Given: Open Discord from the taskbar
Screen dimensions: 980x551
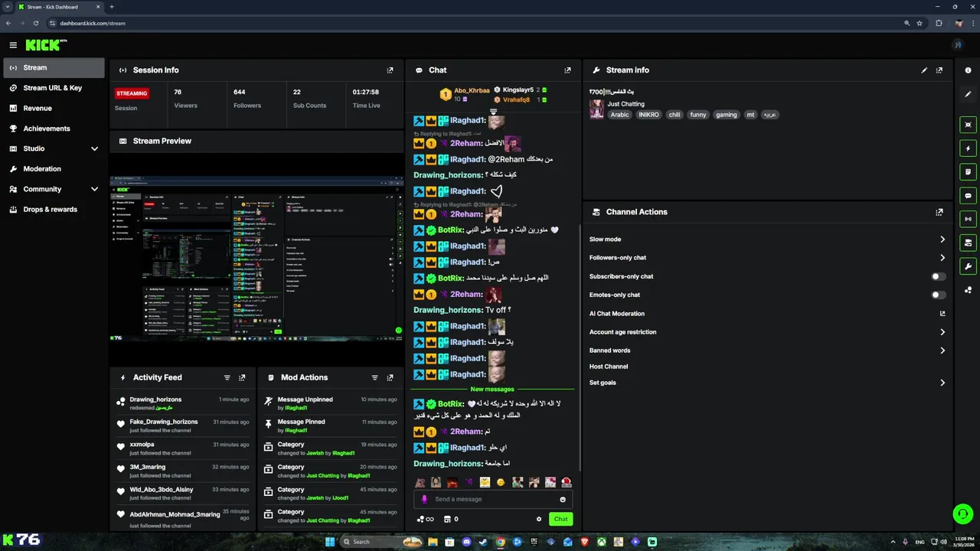Looking at the screenshot, I should point(466,542).
